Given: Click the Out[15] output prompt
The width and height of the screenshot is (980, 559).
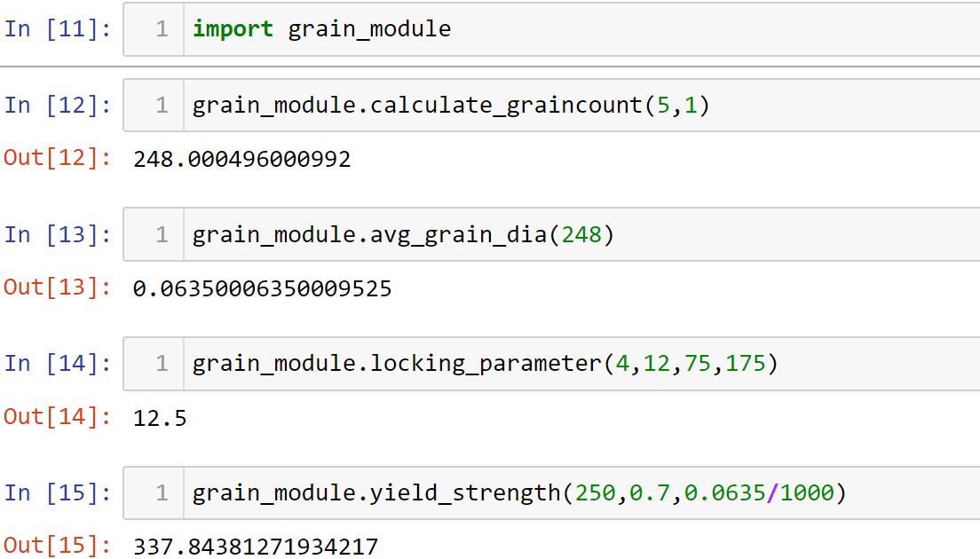Looking at the screenshot, I should coord(58,547).
